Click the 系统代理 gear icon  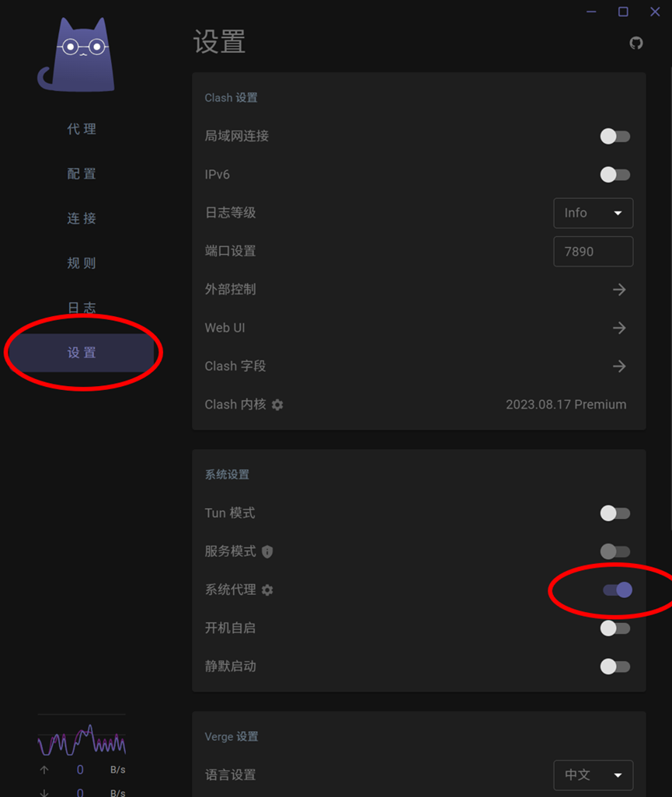[x=267, y=590]
